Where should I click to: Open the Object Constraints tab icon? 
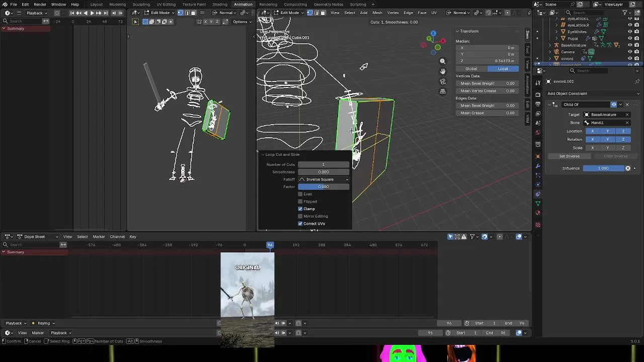[538, 194]
